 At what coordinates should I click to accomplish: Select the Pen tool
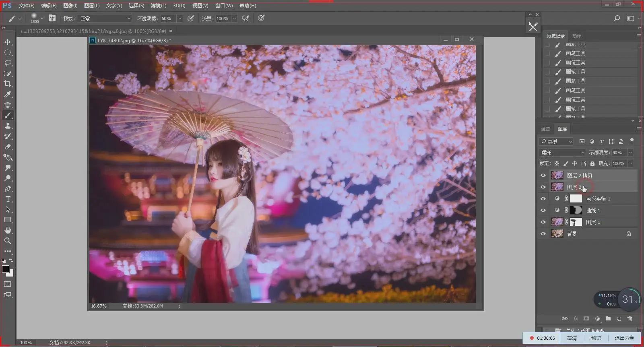[x=8, y=188]
